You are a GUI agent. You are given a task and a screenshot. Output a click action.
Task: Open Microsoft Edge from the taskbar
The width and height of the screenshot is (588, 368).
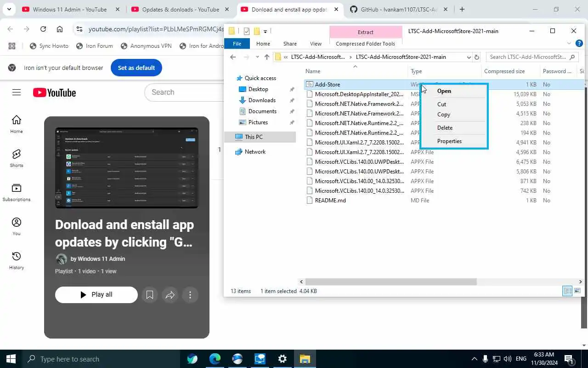(215, 359)
